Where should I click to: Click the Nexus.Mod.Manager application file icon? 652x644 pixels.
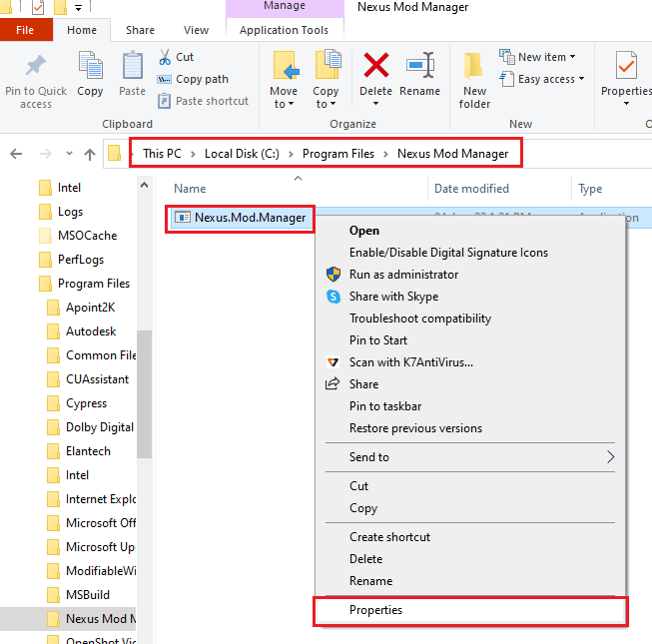[x=183, y=218]
